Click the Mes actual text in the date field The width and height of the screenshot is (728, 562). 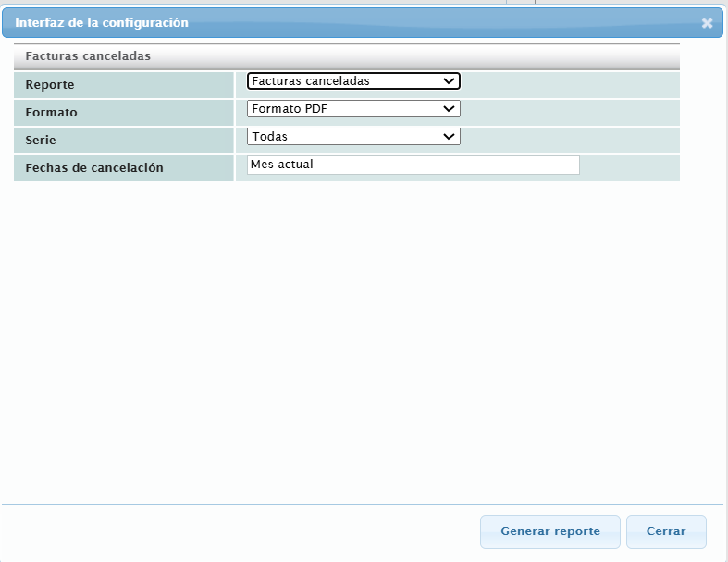pos(282,165)
